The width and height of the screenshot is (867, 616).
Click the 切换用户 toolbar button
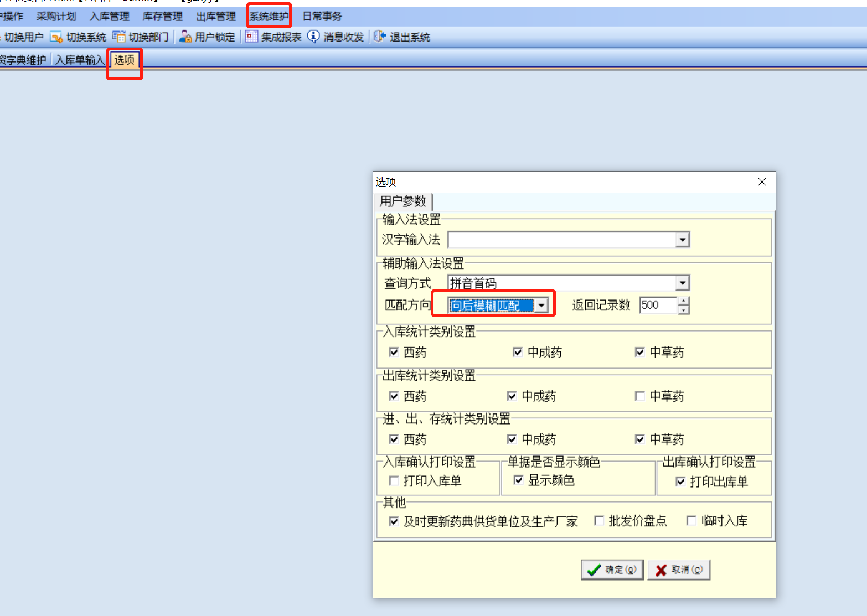(x=23, y=37)
